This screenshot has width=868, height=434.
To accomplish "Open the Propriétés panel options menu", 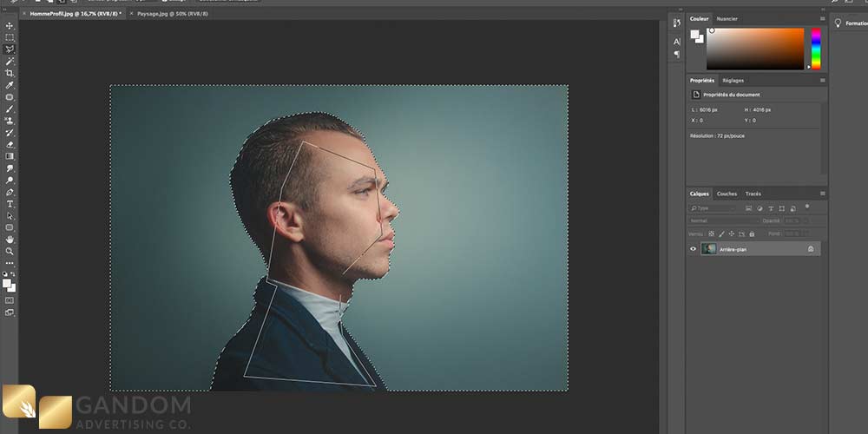I will 822,80.
